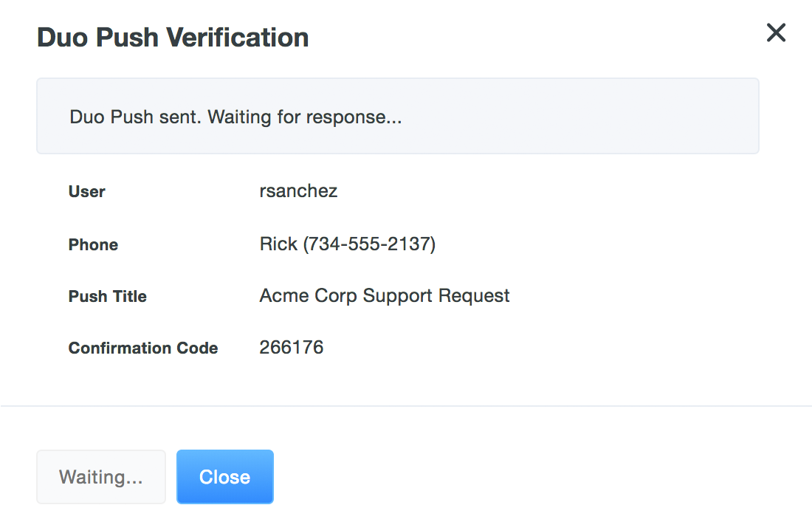The width and height of the screenshot is (812, 519).
Task: Select the Duo Push Verification title
Action: pos(172,37)
